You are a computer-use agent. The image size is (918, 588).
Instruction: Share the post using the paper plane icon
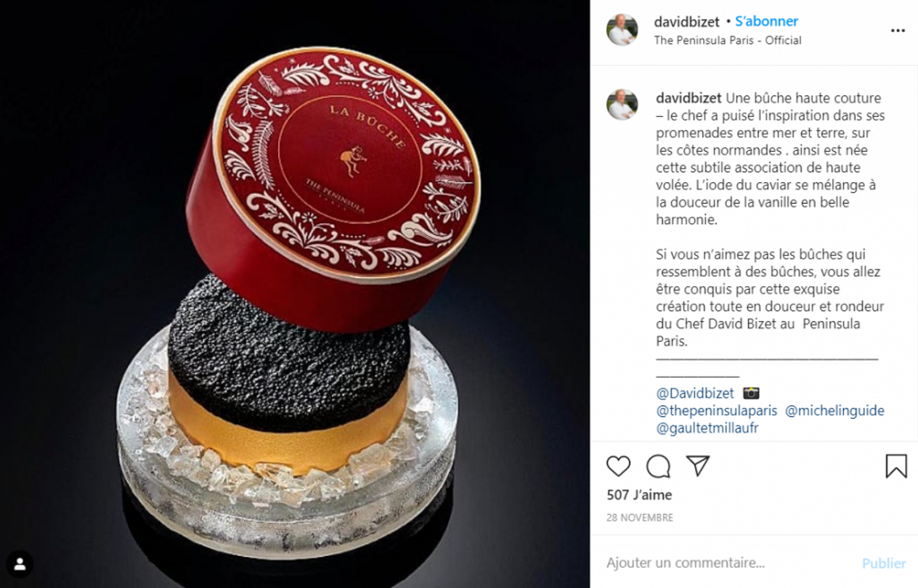tap(697, 466)
